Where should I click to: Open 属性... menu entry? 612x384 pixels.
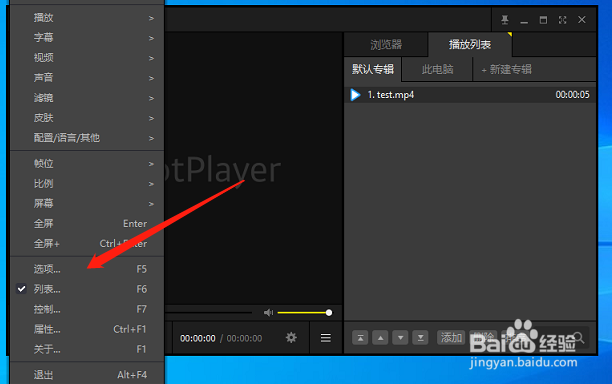pos(87,329)
